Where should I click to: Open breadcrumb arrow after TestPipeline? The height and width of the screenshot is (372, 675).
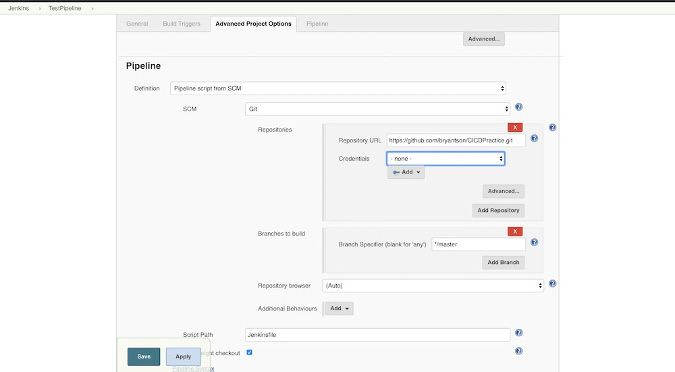pos(92,8)
